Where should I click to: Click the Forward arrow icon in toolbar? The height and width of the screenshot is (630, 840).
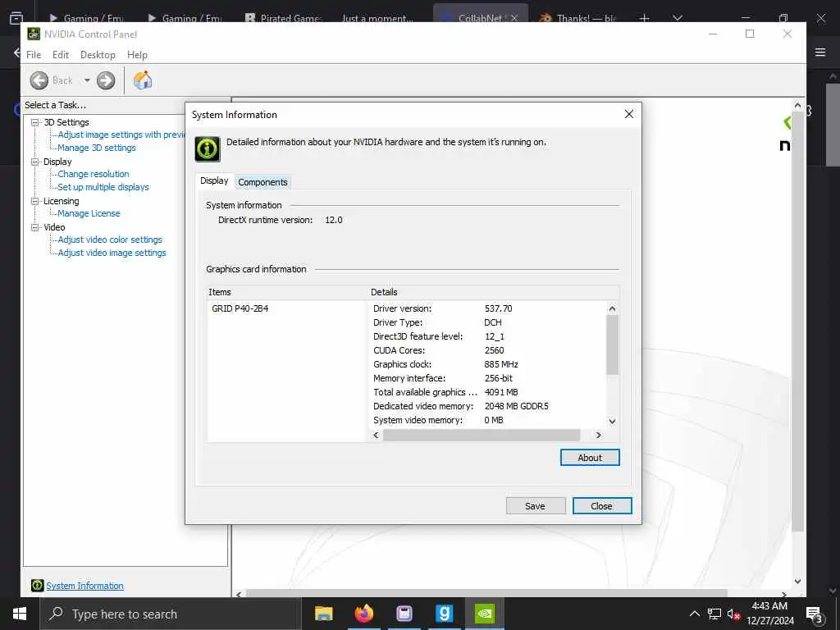(106, 80)
